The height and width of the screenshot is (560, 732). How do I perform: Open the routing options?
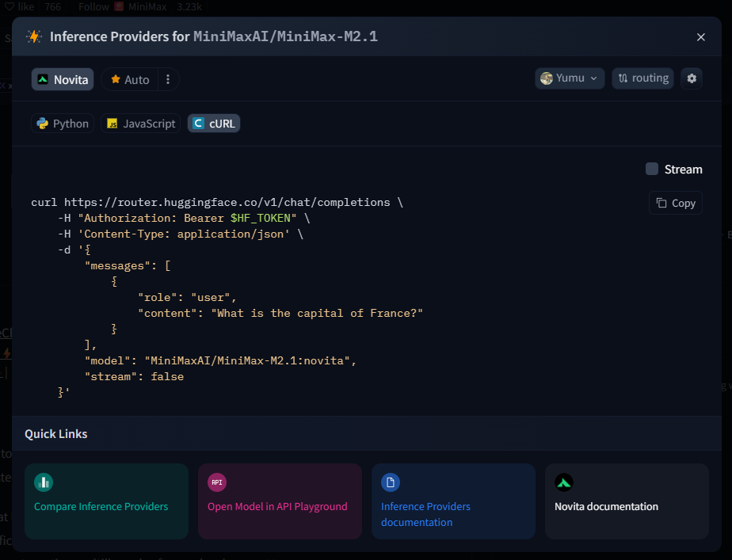point(642,78)
